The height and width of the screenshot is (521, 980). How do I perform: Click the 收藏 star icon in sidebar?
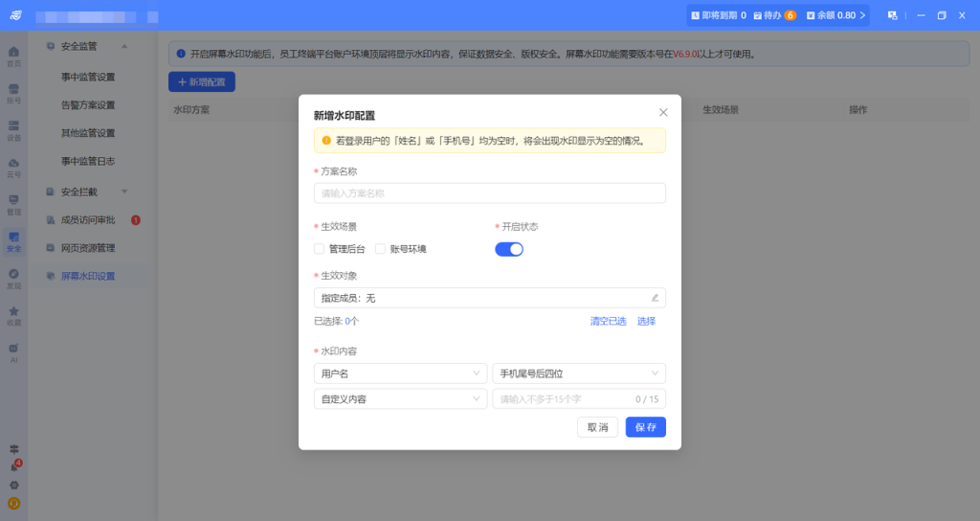point(13,315)
